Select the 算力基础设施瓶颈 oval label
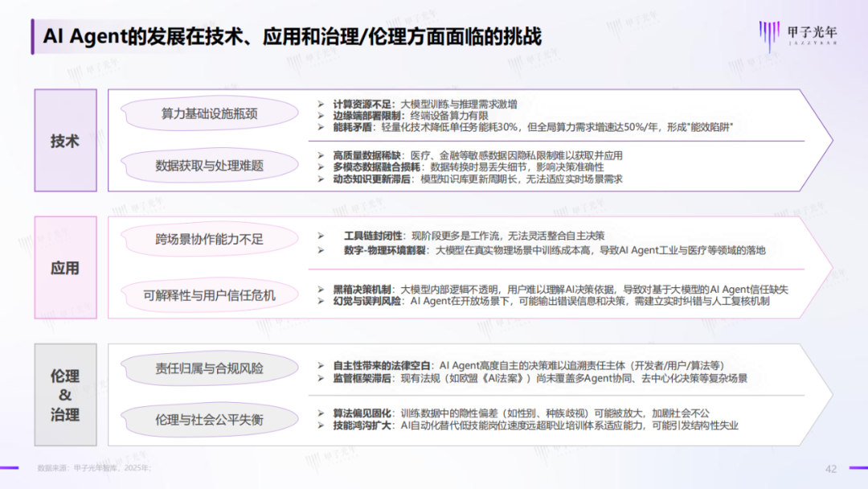Screen dimensions: 868x489 (209, 113)
